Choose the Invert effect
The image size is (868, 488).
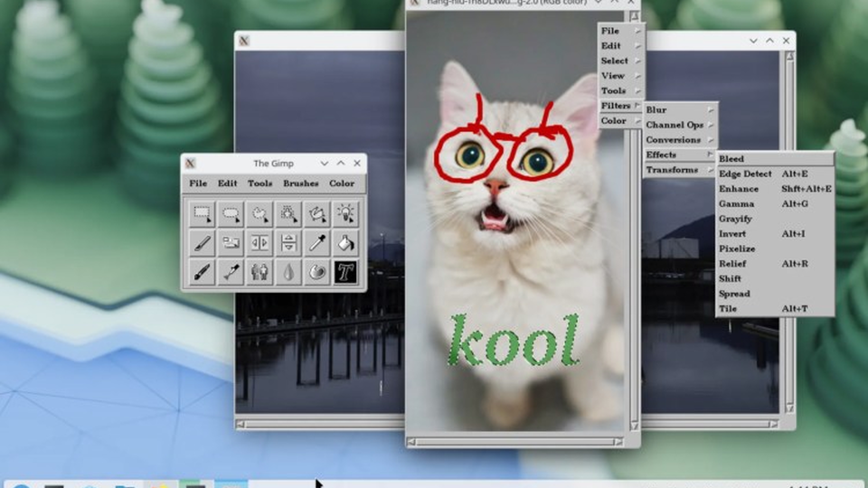(x=775, y=233)
